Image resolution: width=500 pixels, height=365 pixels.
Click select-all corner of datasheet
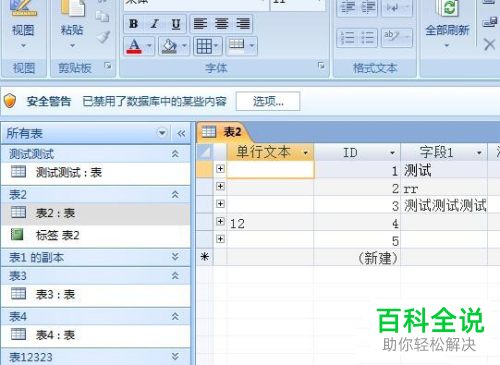click(204, 152)
